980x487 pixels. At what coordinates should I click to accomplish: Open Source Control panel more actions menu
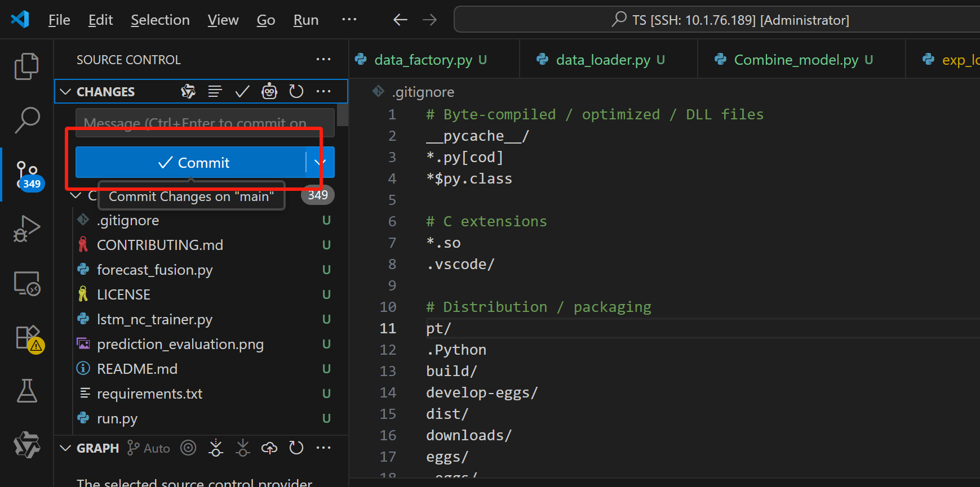[x=323, y=59]
